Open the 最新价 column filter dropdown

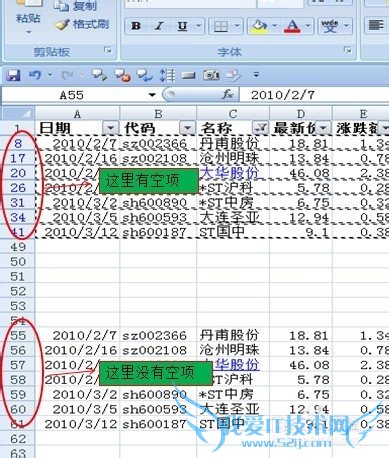tap(323, 128)
